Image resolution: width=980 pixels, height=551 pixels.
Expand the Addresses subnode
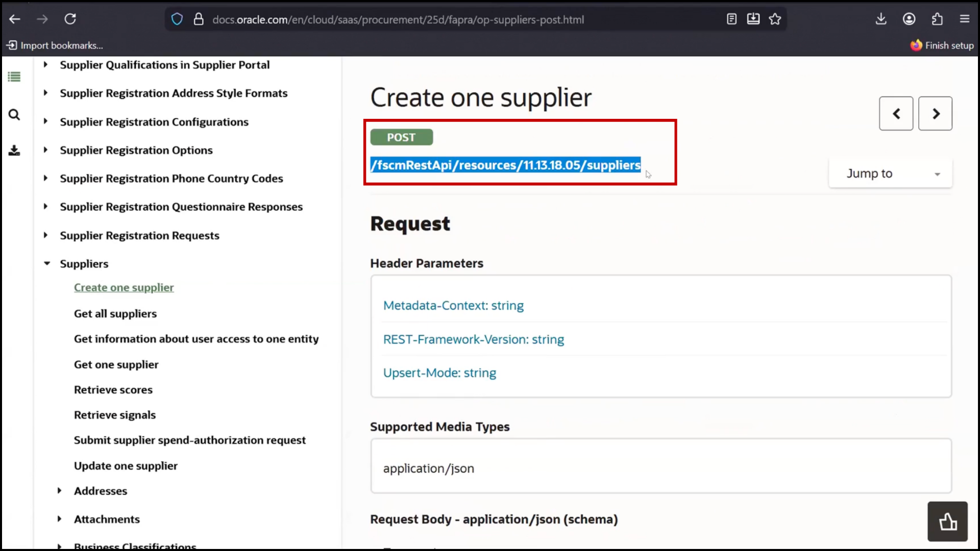60,491
